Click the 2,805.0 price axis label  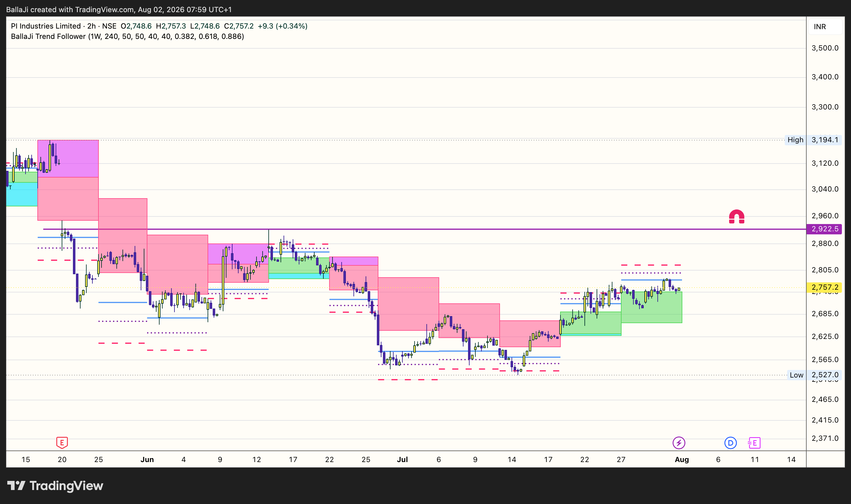pos(825,270)
